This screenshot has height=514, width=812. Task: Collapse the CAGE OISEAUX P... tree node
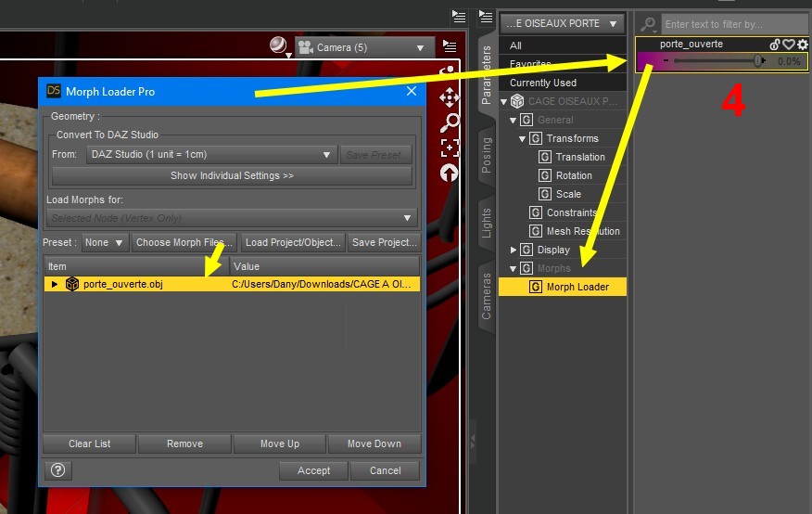coord(504,101)
